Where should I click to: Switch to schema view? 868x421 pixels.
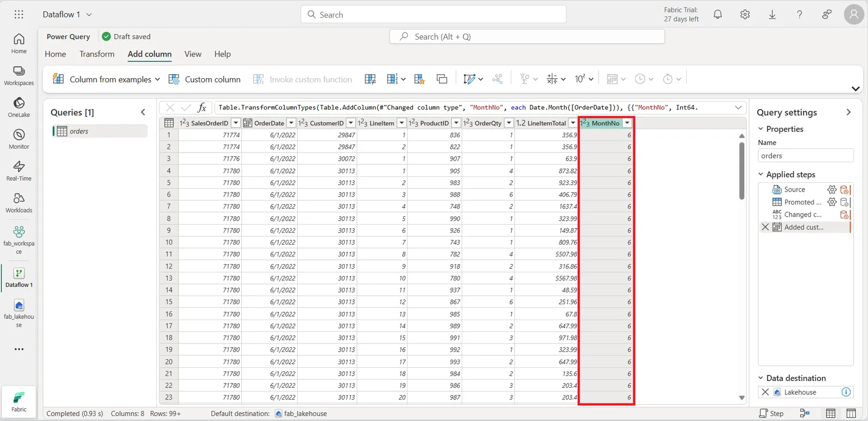pyautogui.click(x=851, y=413)
